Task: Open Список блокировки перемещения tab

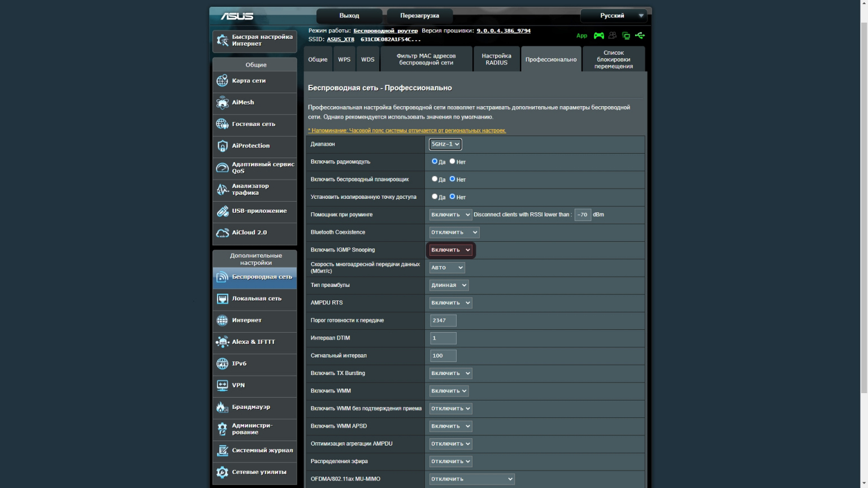Action: (x=614, y=59)
